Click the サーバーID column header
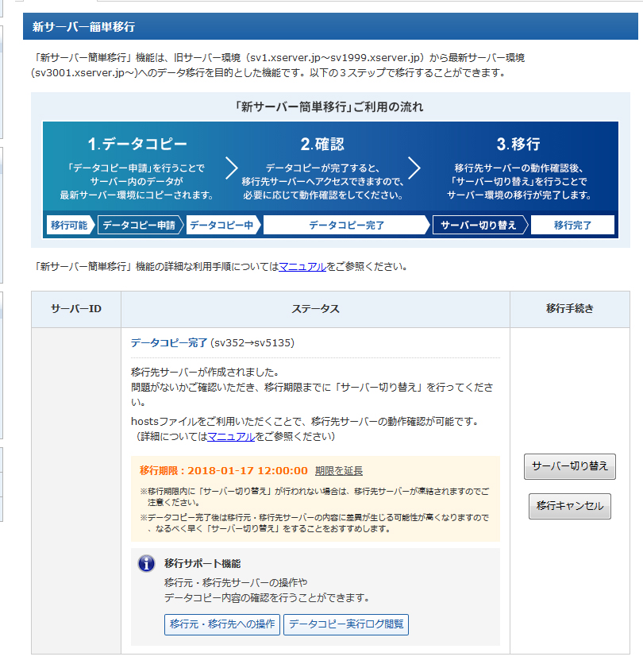The image size is (643, 672). 76,309
